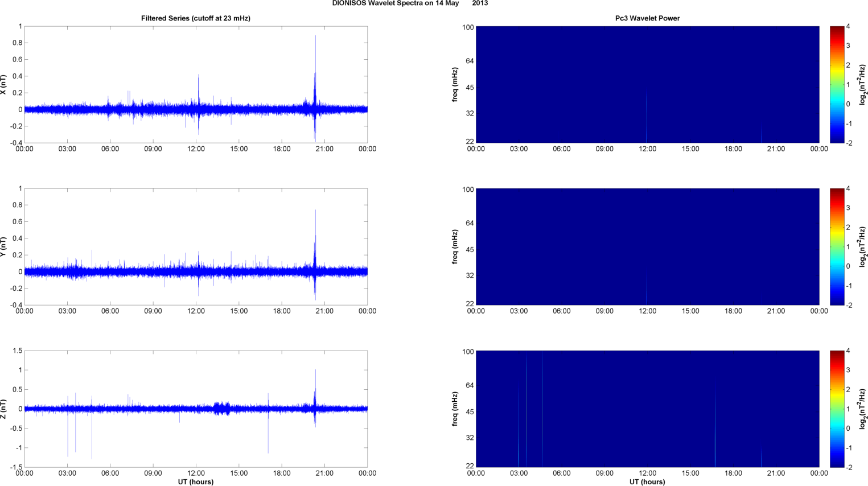Click the Z series negative spike near 17:00
Viewport: 868px width, 486px height.
[x=268, y=431]
